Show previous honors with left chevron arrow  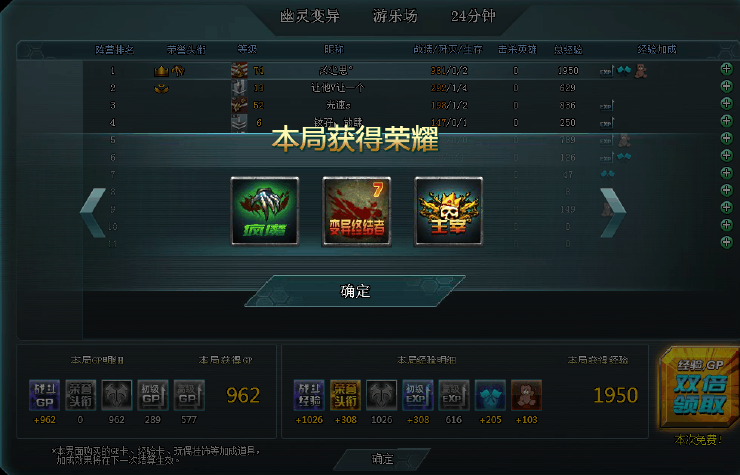point(93,212)
